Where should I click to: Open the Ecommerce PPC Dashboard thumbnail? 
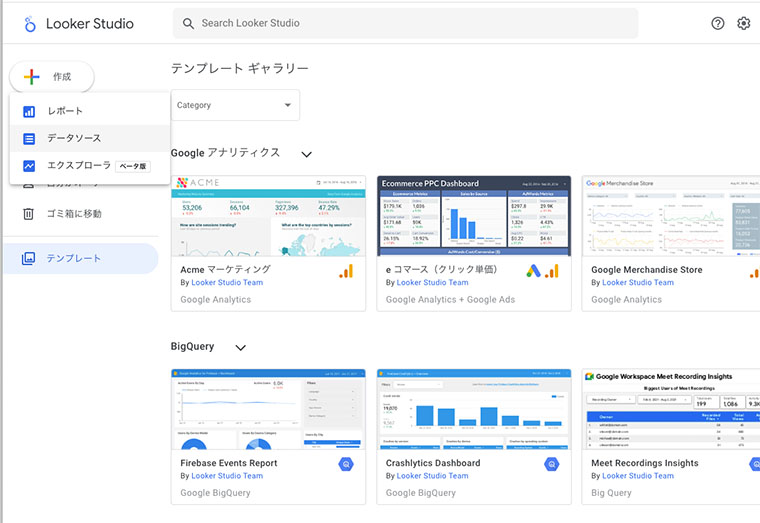pyautogui.click(x=474, y=216)
